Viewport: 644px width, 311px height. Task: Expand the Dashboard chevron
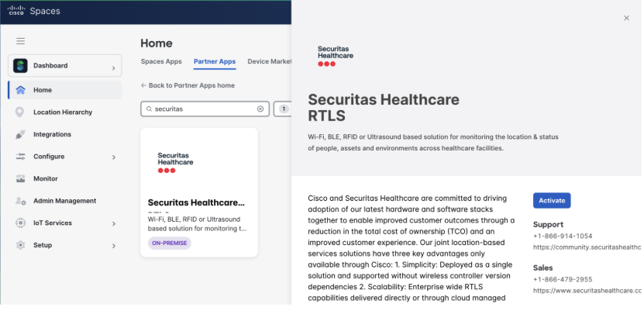[113, 69]
